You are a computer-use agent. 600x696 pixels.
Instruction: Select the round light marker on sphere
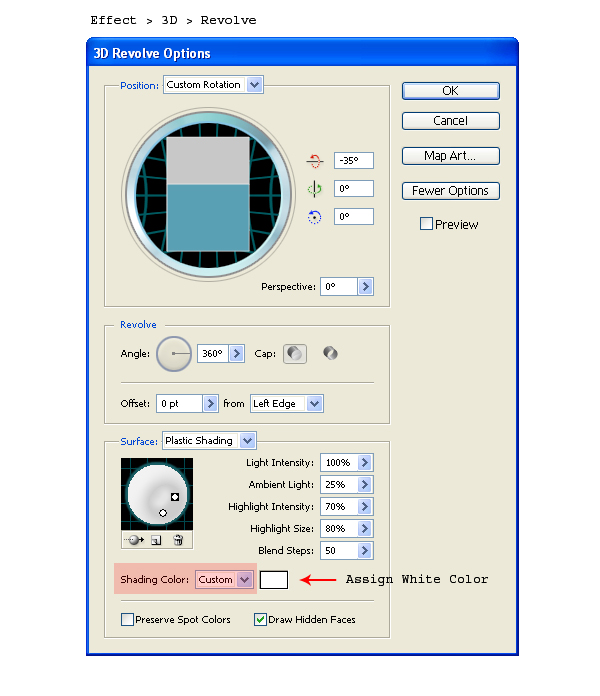click(x=163, y=513)
